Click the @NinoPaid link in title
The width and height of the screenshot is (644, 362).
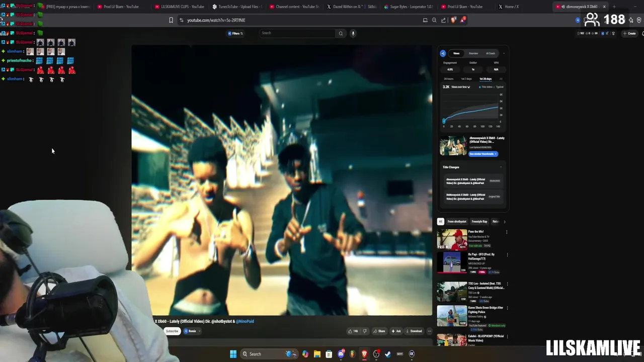pos(245,321)
